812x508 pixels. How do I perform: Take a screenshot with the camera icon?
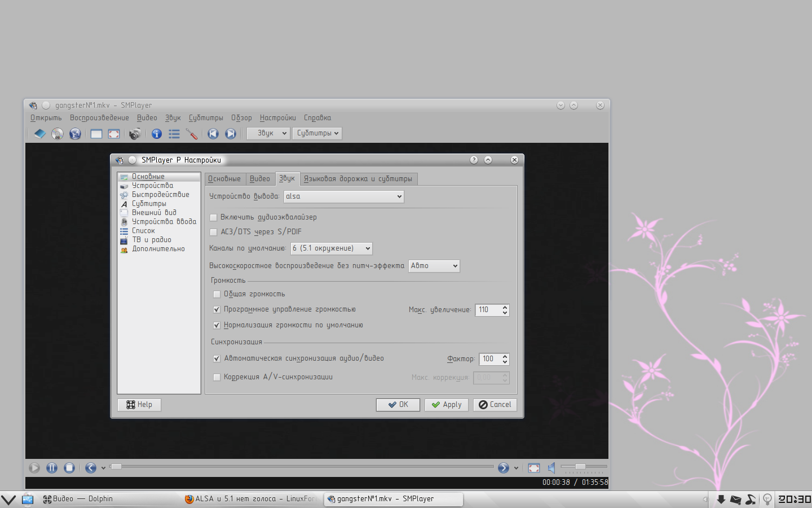point(135,134)
